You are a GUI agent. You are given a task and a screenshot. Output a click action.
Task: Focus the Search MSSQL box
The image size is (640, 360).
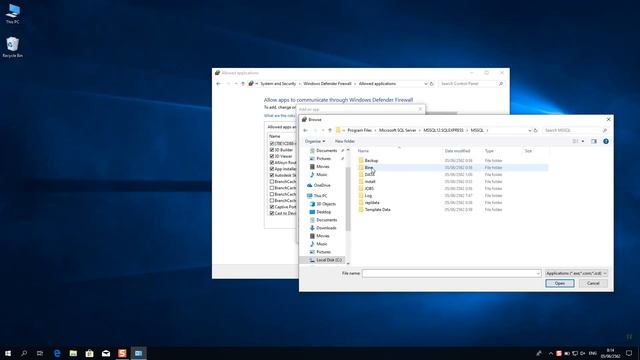coord(572,130)
